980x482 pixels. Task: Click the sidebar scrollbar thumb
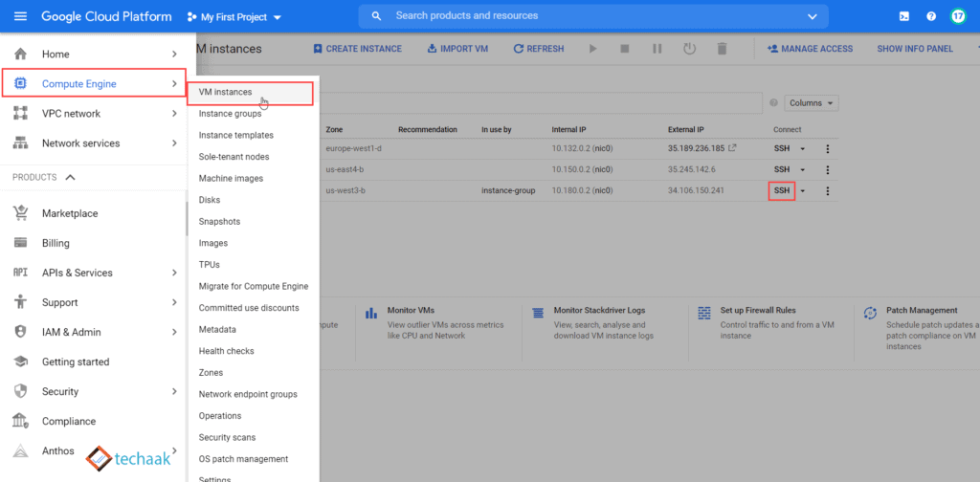(x=187, y=218)
